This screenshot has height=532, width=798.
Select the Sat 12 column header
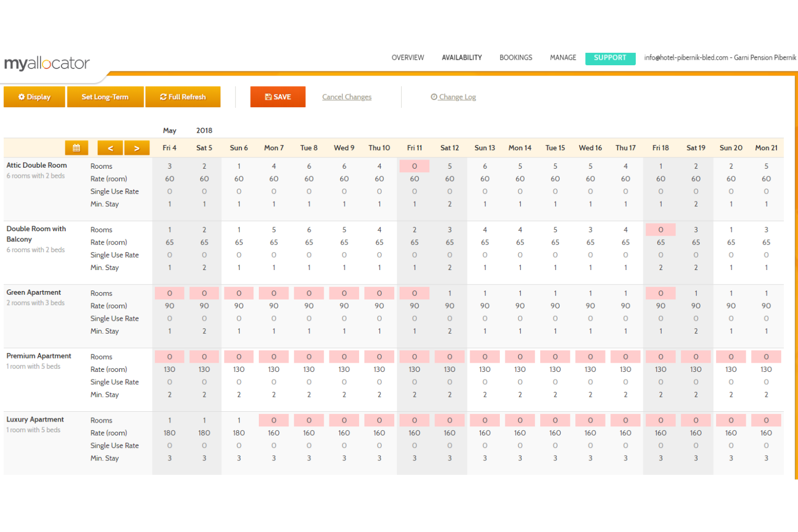450,148
